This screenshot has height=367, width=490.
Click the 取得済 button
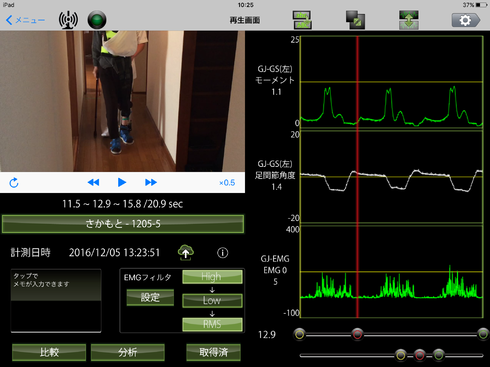tap(213, 352)
